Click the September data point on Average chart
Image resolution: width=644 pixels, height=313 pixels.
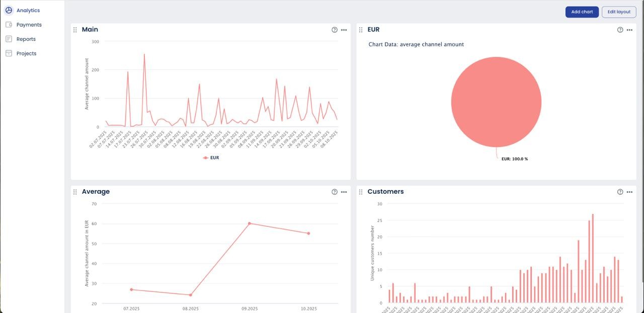(251, 223)
